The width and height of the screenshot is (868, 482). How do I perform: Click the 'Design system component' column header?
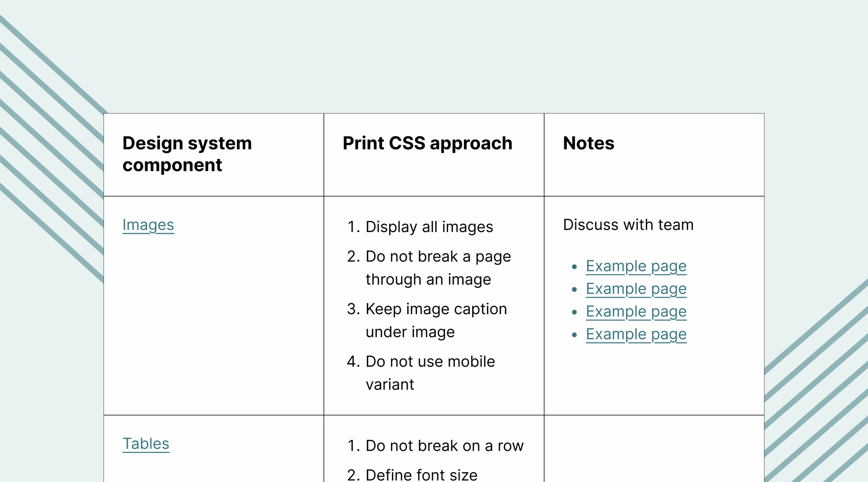[x=187, y=154]
